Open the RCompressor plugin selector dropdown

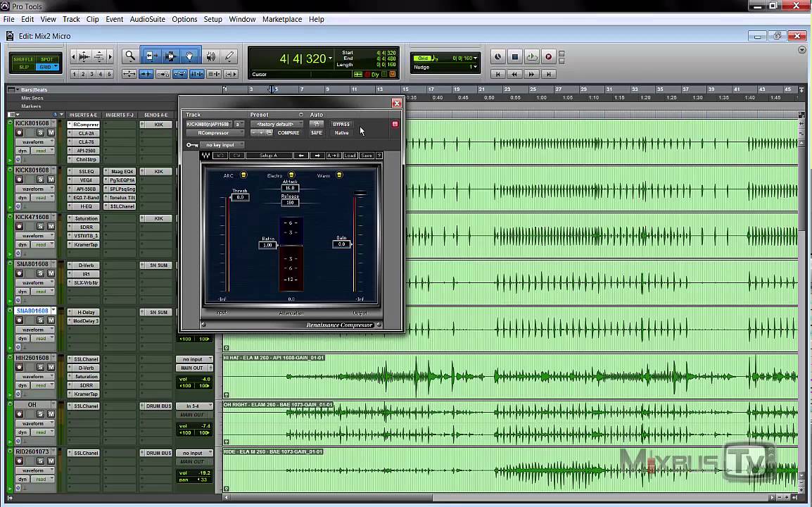click(x=215, y=133)
